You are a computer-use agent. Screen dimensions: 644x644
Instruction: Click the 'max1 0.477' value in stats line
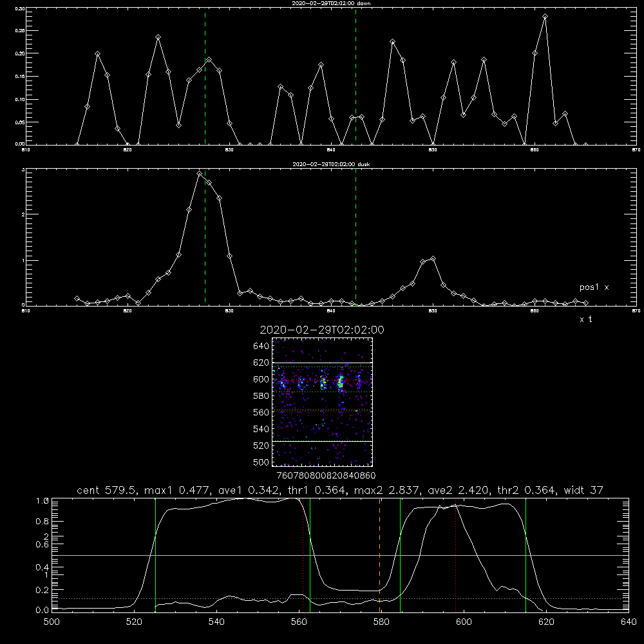pos(176,490)
